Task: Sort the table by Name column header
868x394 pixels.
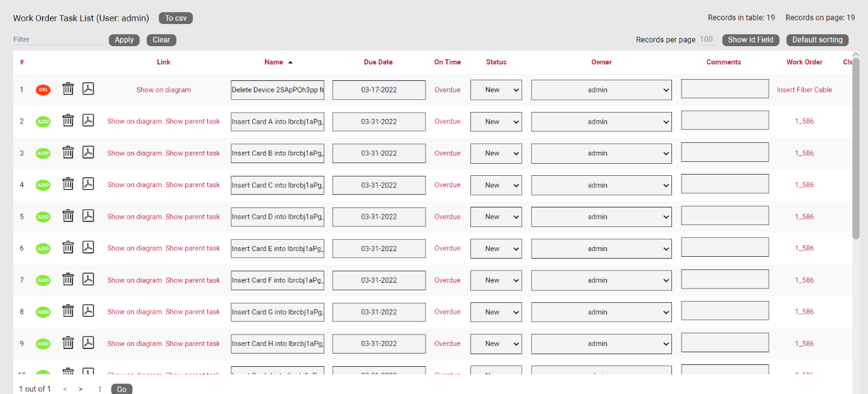Action: pos(274,62)
